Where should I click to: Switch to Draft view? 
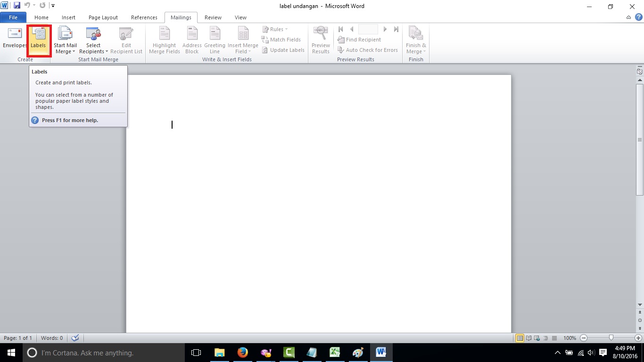[x=554, y=338]
